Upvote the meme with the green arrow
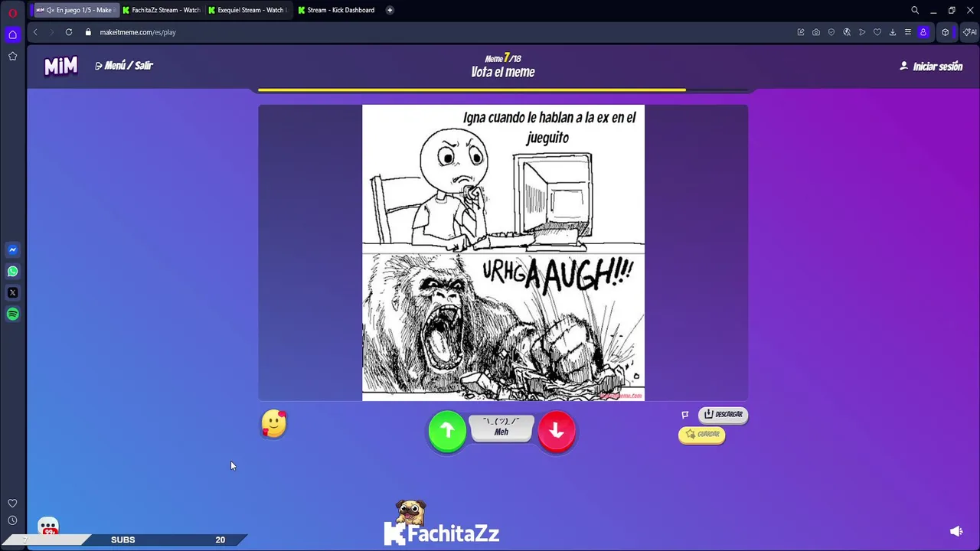The width and height of the screenshot is (980, 551). 447,431
